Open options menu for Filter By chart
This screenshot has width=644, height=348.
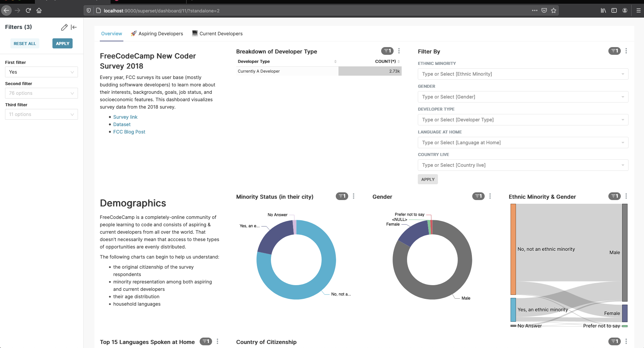[626, 51]
